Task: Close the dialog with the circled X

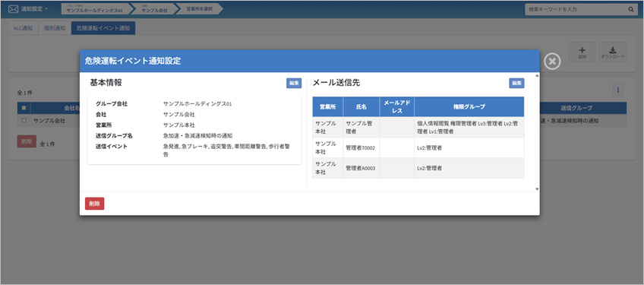Action: point(552,62)
